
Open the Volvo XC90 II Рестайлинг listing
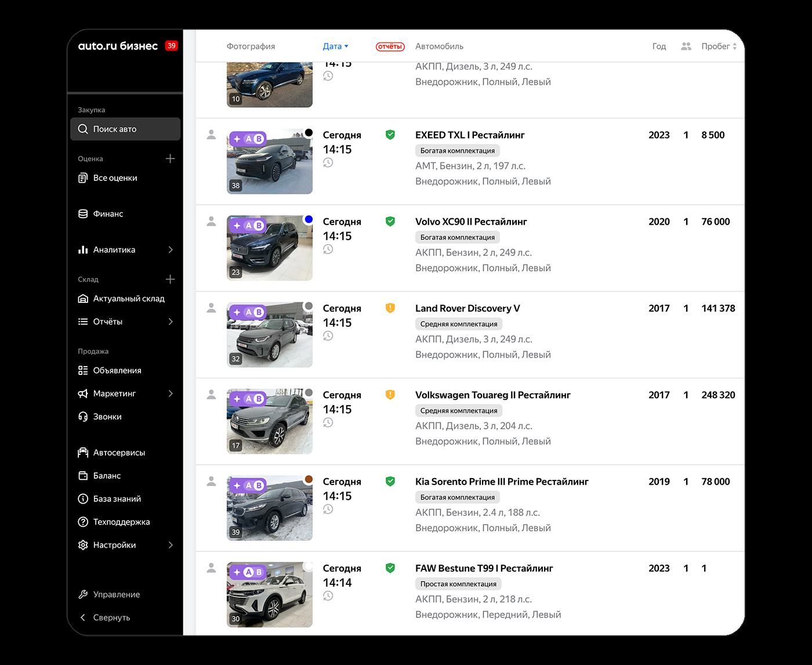click(471, 222)
